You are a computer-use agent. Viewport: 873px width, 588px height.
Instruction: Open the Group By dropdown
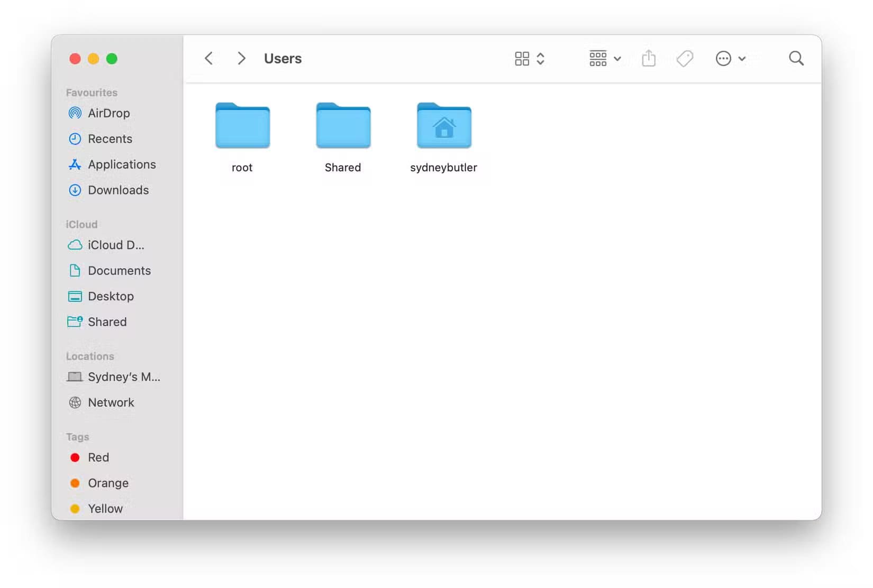point(605,58)
